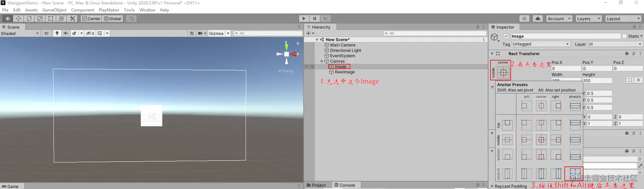
Task: Collapse the Canvas tree node
Action: [322, 61]
